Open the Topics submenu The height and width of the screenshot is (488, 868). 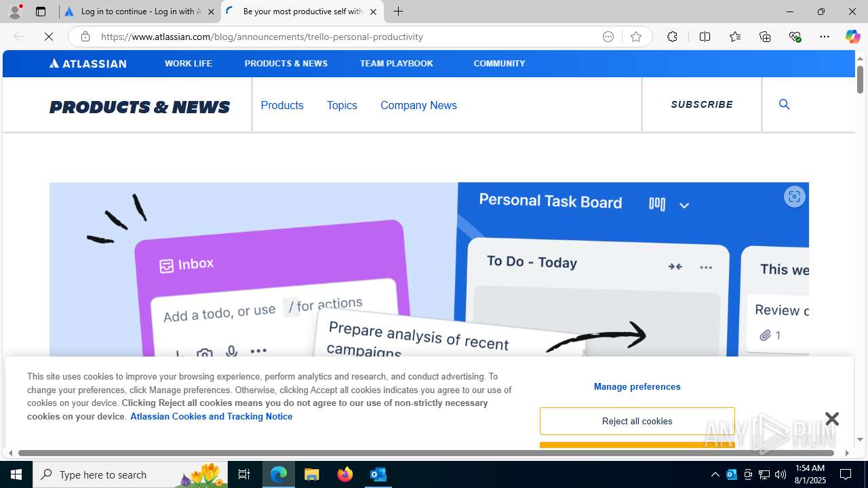[x=342, y=105]
